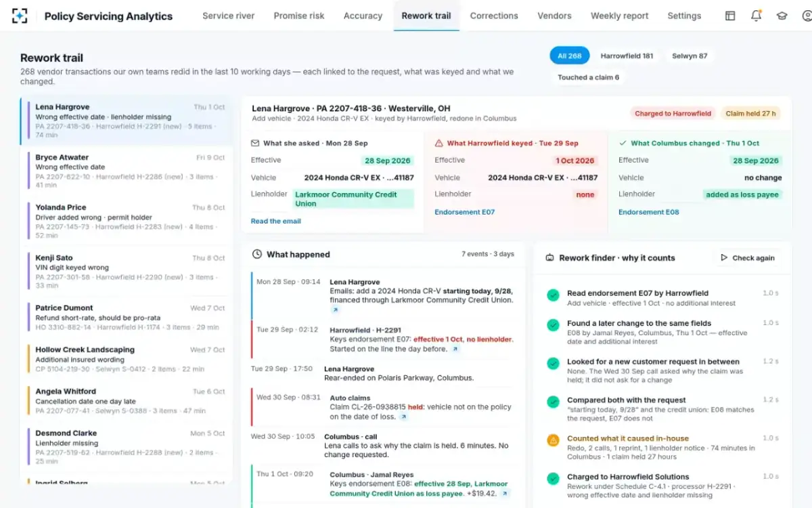Click the red 'none' lienholder value
812x508 pixels.
[585, 194]
